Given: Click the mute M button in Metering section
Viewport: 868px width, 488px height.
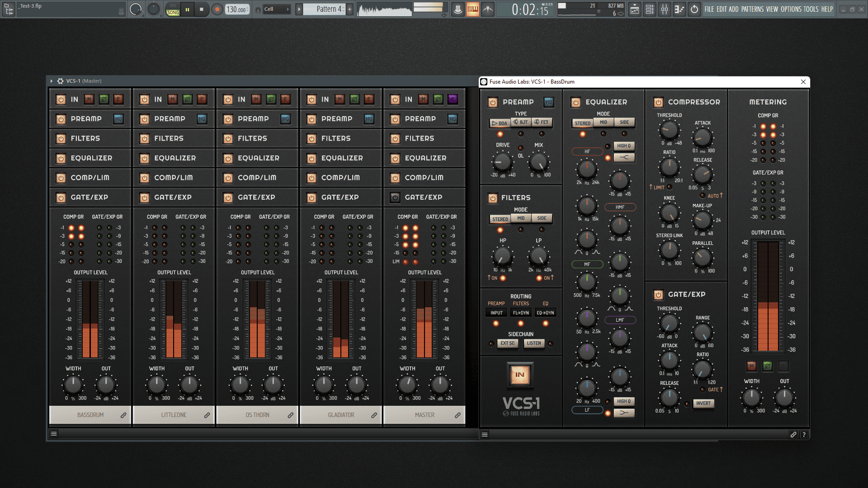Looking at the screenshot, I should click(x=751, y=366).
